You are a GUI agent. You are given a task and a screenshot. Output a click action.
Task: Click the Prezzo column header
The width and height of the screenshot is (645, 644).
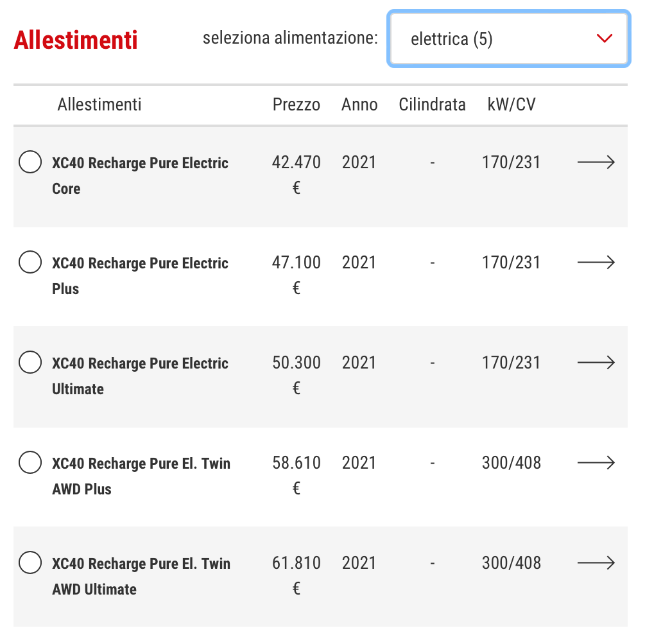point(296,105)
